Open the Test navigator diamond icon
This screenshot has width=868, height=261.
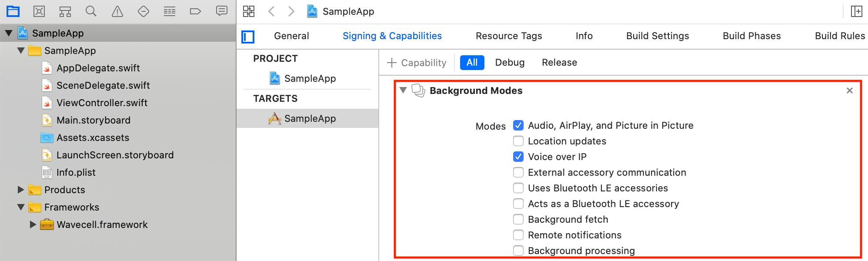[144, 11]
